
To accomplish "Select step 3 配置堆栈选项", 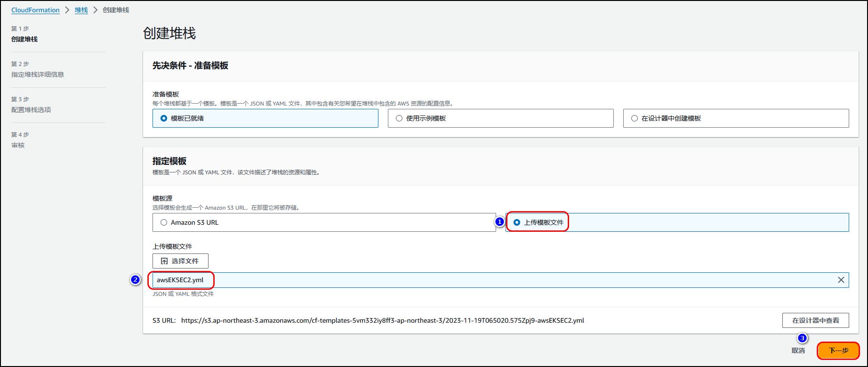I will (31, 110).
